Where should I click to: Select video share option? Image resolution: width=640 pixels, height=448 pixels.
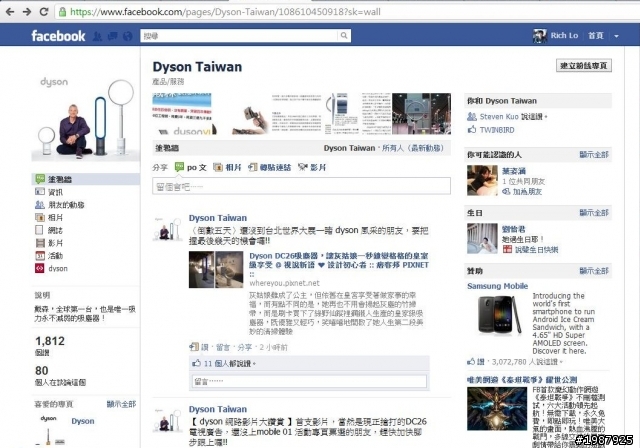point(312,167)
